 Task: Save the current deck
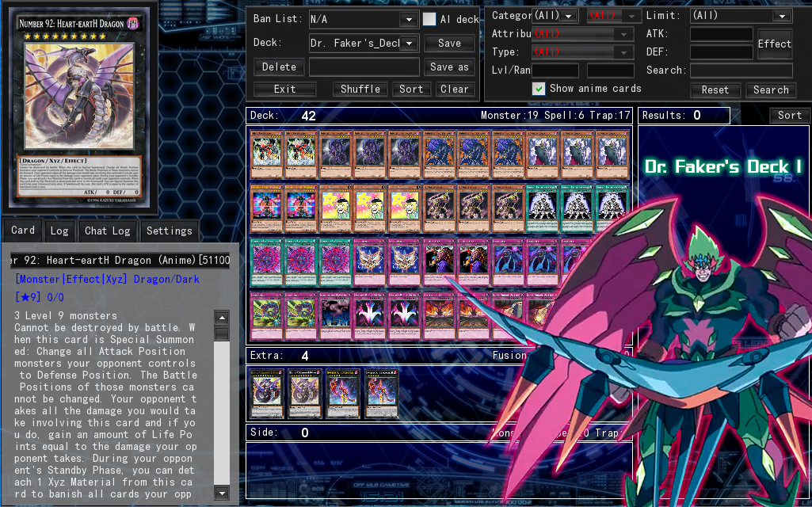pyautogui.click(x=449, y=43)
